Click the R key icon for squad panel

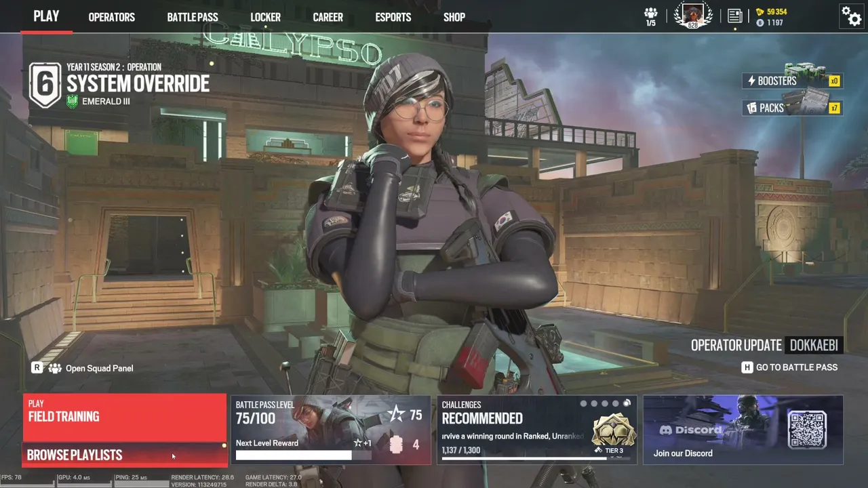37,368
